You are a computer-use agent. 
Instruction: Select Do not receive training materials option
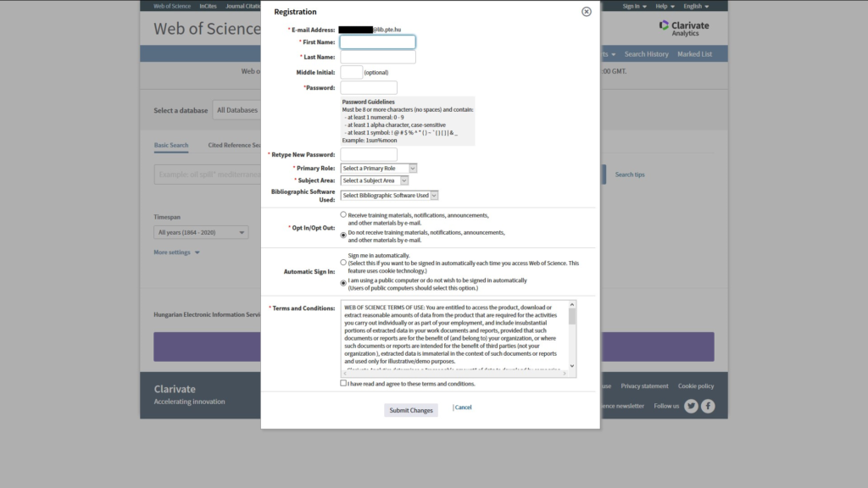[x=343, y=236]
